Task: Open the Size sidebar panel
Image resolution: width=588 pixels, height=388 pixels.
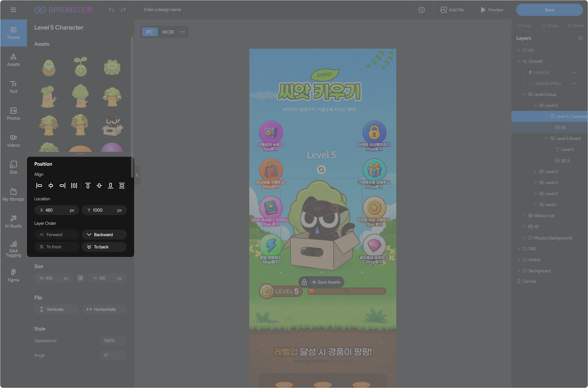Action: (x=13, y=168)
